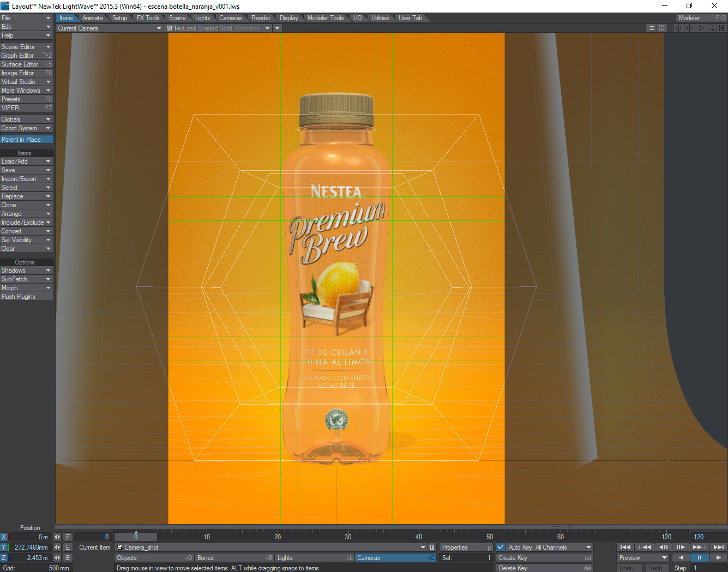Switch selection mode to Objects

pos(154,558)
